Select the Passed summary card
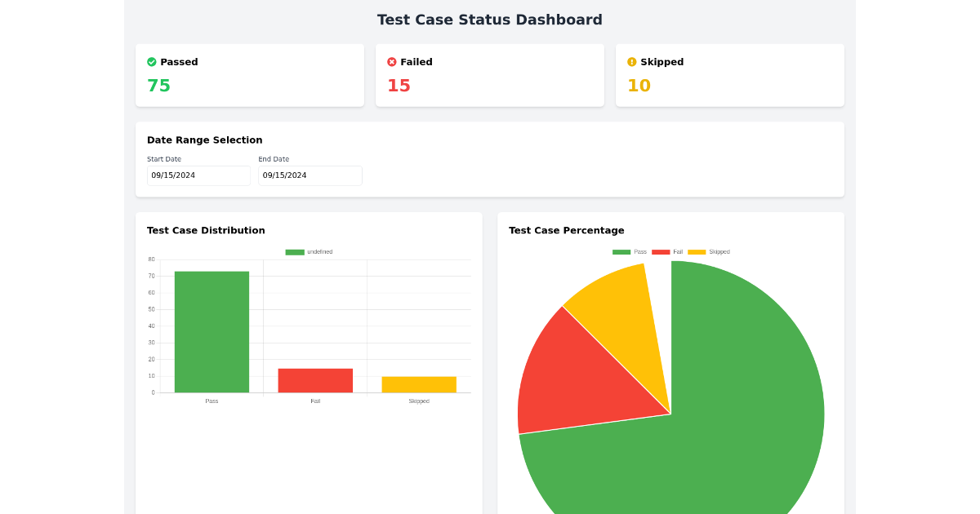Image resolution: width=980 pixels, height=514 pixels. click(x=250, y=75)
